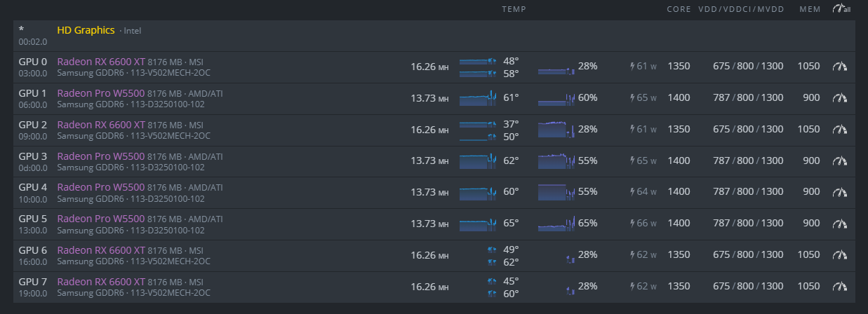
Task: Click the GPU 4 fan speed graph
Action: (556, 192)
